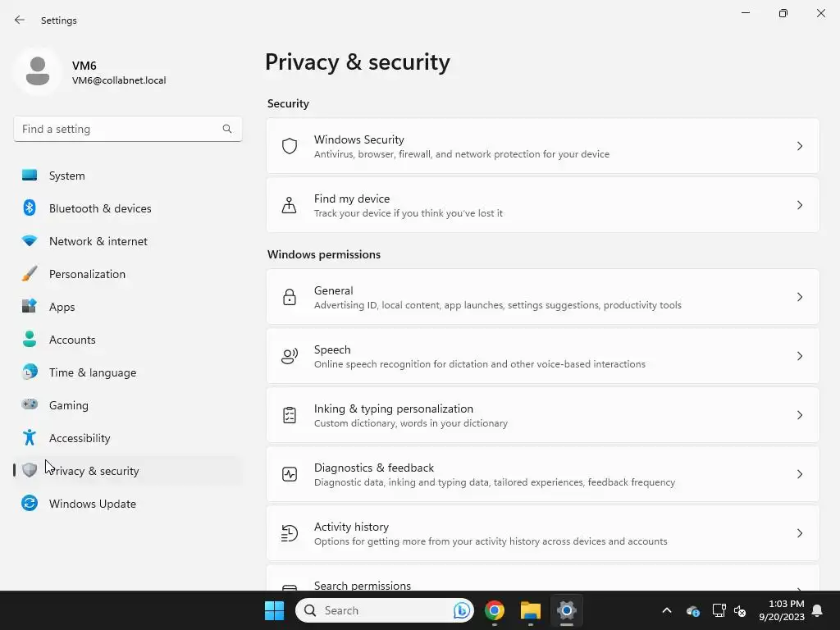Click the Find a setting search box
Image resolution: width=840 pixels, height=630 pixels.
119,129
